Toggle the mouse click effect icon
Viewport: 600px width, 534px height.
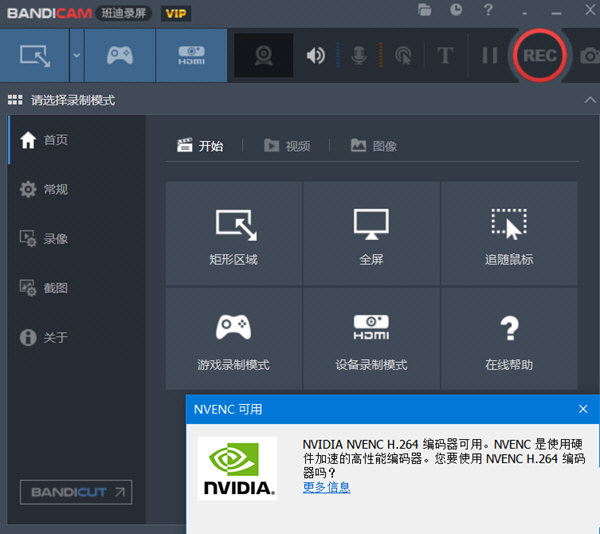tap(403, 56)
